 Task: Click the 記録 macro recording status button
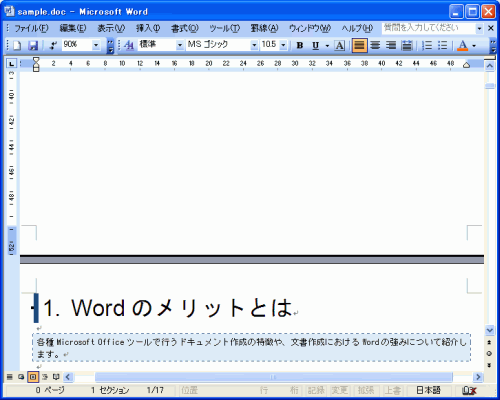click(316, 390)
